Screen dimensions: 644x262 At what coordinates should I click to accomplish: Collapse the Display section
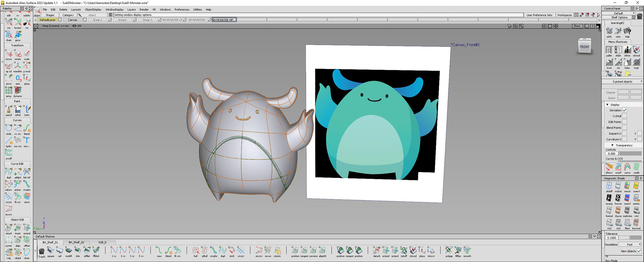607,105
